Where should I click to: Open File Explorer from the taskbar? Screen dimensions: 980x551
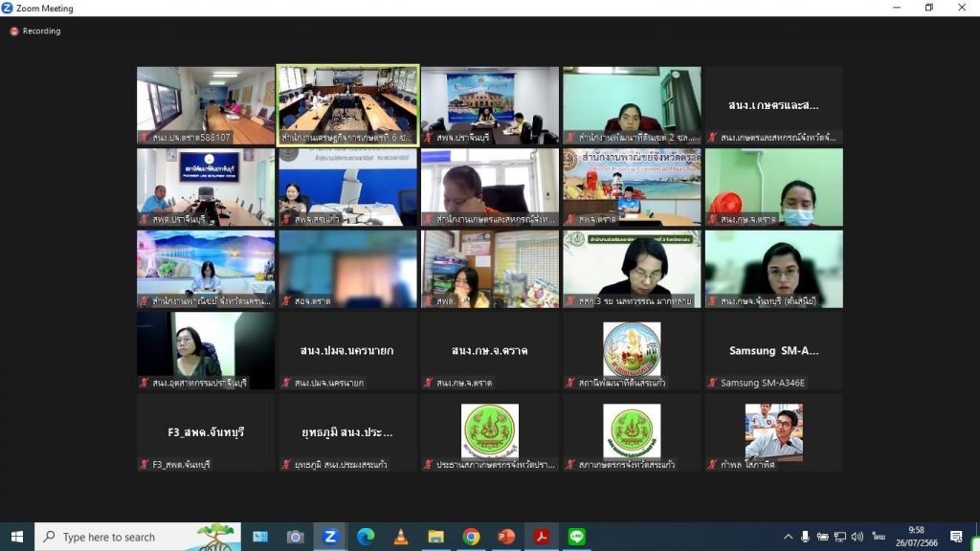tap(435, 537)
